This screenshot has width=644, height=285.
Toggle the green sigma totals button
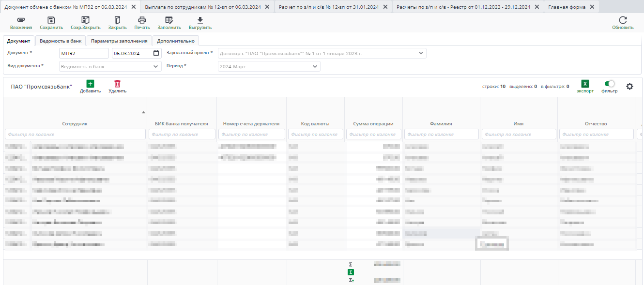click(x=351, y=272)
